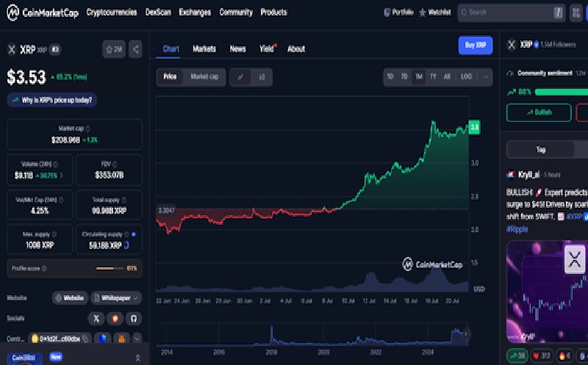Open the Website link button

coord(70,298)
